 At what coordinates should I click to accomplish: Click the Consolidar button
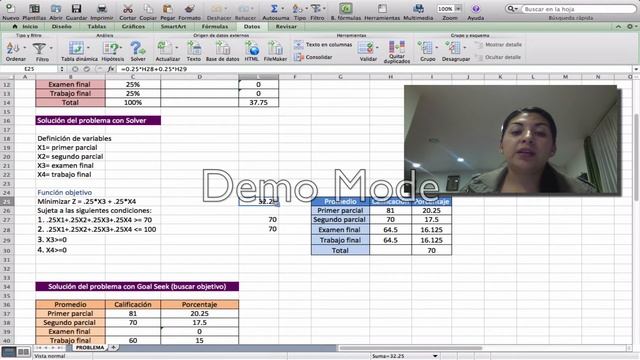coord(313,57)
